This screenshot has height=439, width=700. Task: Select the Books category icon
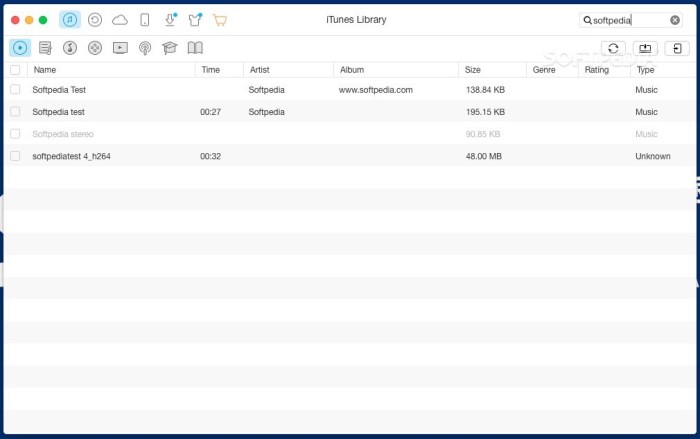195,48
